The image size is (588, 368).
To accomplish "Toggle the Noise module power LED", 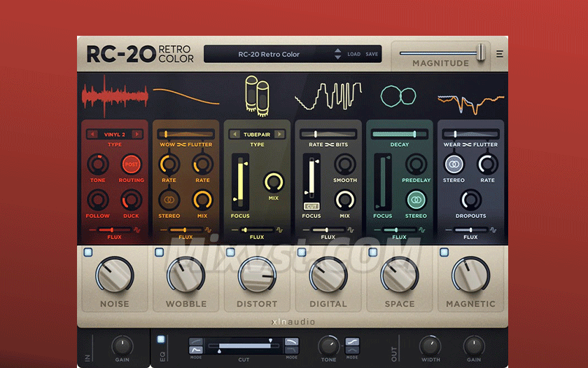I will (x=88, y=252).
